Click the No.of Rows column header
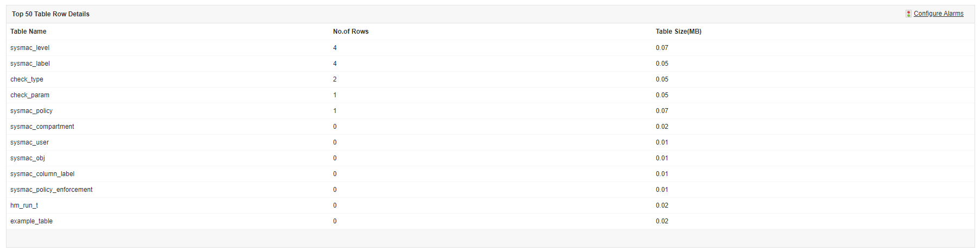This screenshot has width=980, height=250. point(351,32)
